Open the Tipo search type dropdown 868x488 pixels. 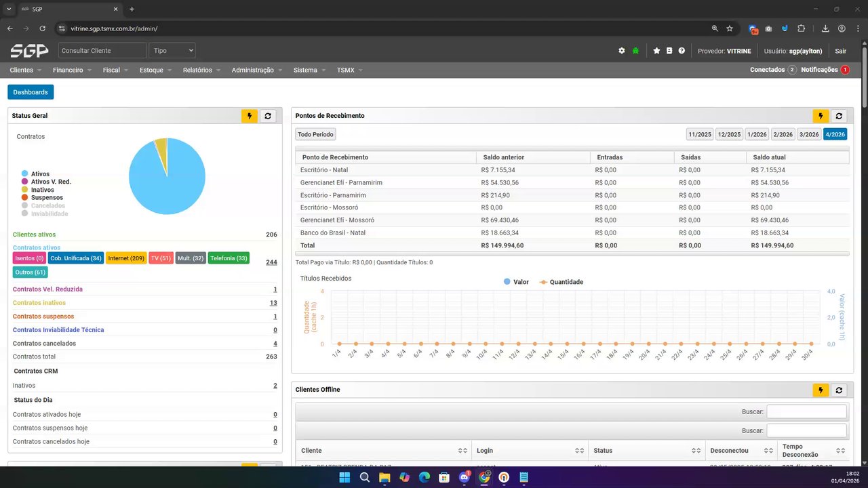click(x=172, y=51)
